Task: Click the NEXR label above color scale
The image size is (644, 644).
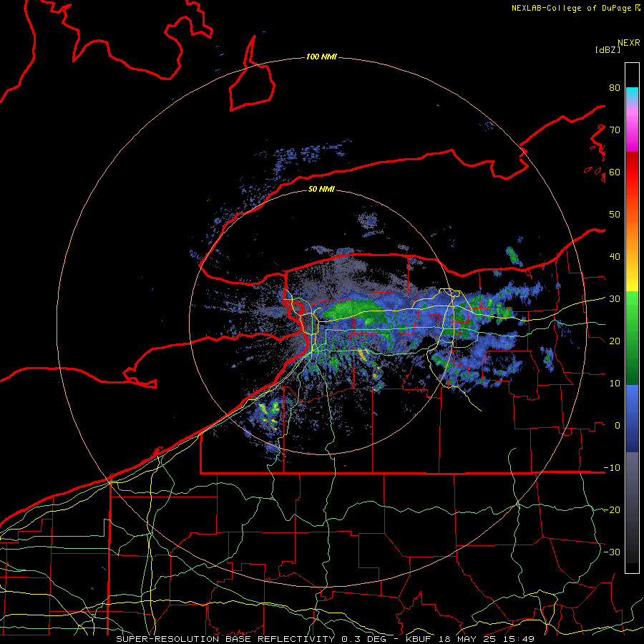Action: 628,43
